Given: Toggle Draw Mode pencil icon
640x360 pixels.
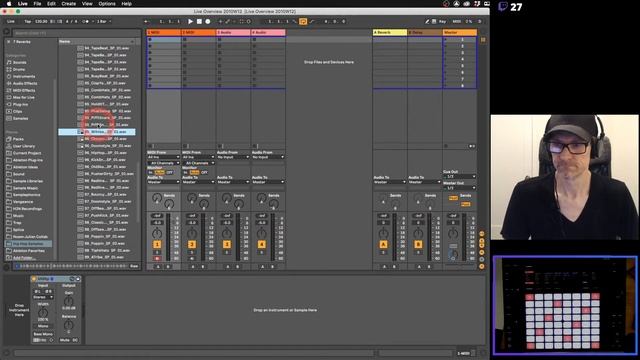Looking at the screenshot, I should point(427,21).
